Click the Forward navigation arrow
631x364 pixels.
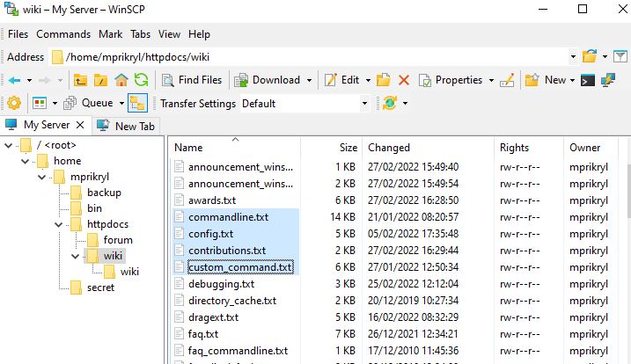[x=44, y=80]
